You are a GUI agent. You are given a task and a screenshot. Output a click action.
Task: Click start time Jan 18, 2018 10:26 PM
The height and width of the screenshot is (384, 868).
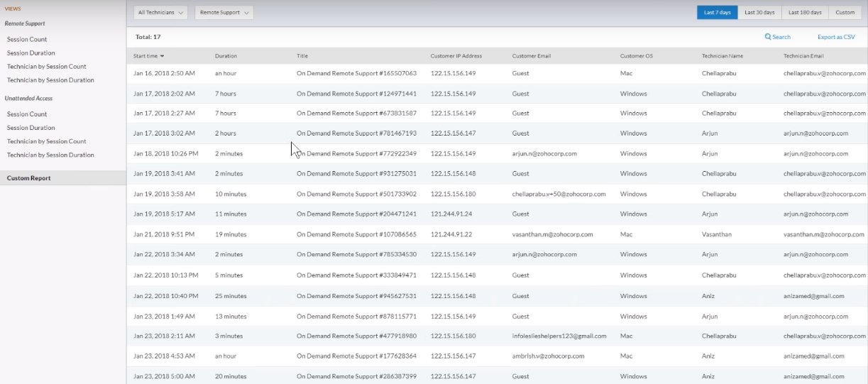coord(166,154)
